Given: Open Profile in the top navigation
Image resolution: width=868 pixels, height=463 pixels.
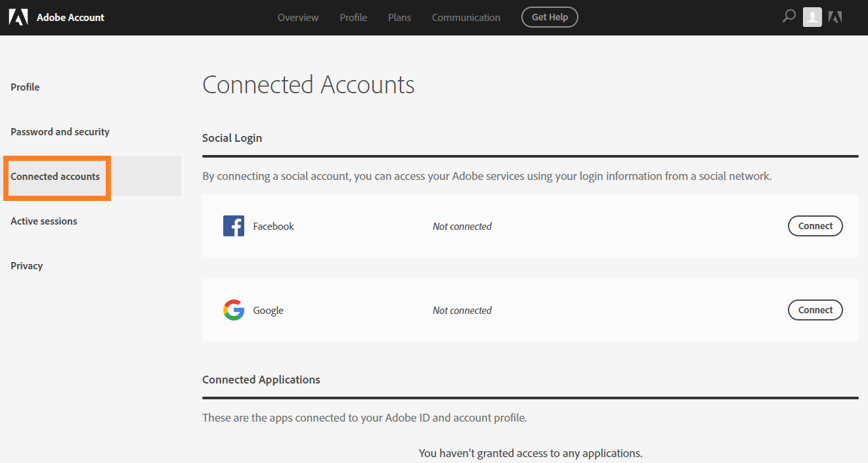Looking at the screenshot, I should click(353, 18).
